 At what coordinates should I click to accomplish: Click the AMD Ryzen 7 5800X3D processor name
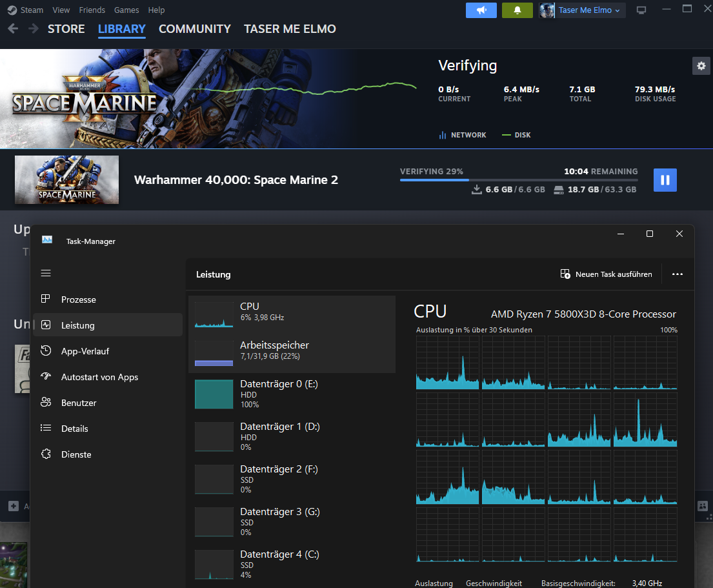(583, 314)
